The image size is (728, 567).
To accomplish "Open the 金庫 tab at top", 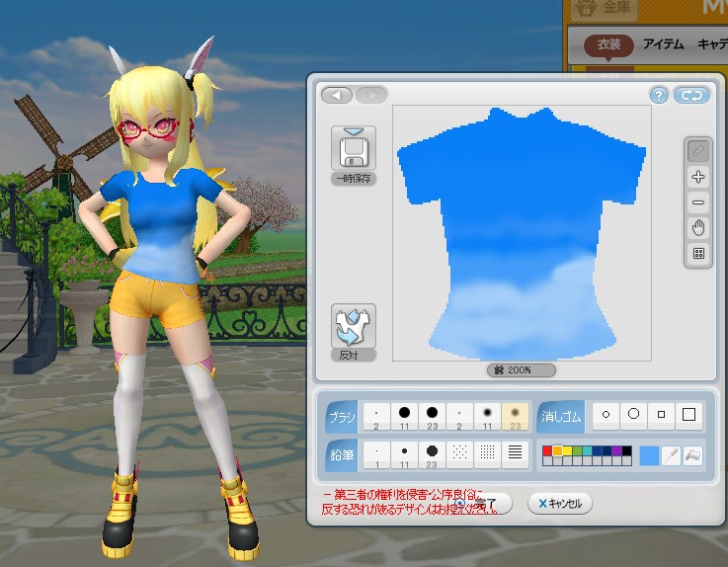I will pyautogui.click(x=605, y=9).
